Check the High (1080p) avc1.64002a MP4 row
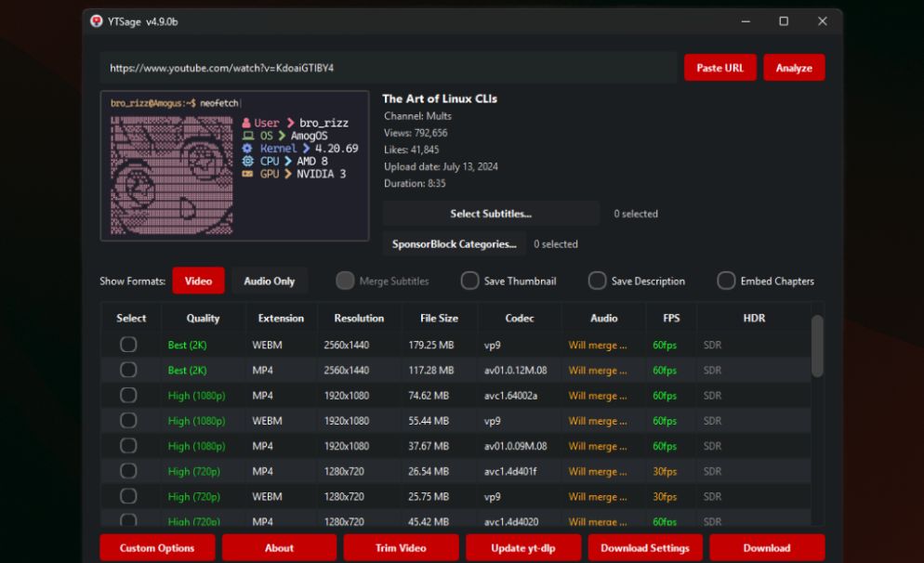 [x=128, y=395]
